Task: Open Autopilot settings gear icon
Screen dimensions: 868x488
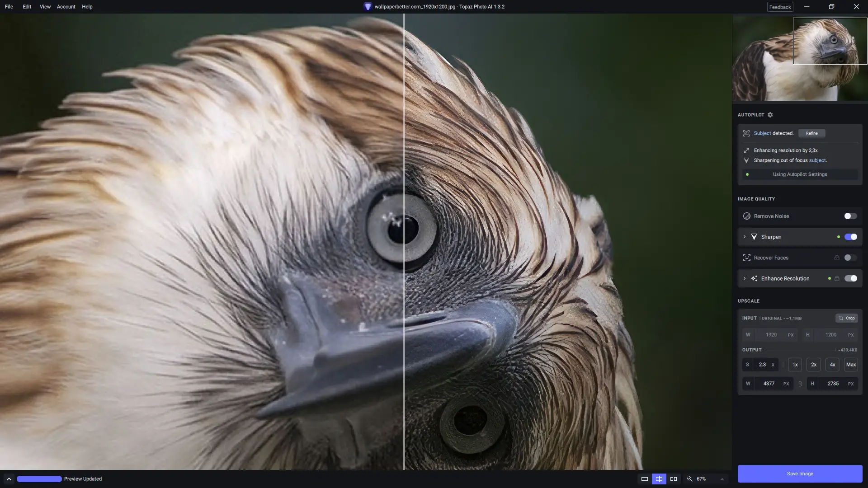Action: point(770,115)
